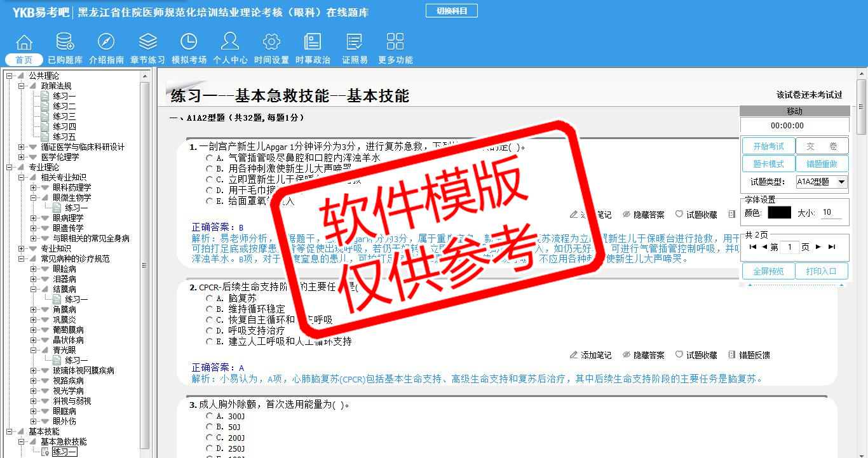The height and width of the screenshot is (458, 868).
Task: Open 章节练习 chapter practice icon
Action: click(x=147, y=43)
